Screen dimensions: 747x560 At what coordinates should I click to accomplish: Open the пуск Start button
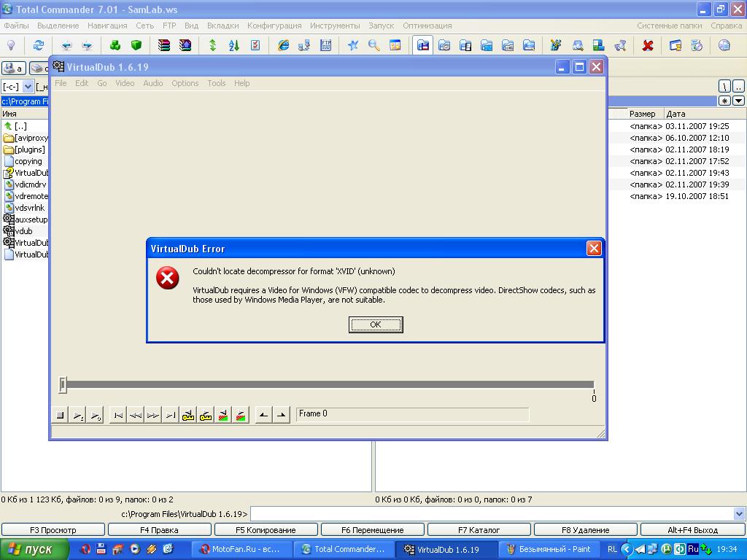[x=34, y=550]
